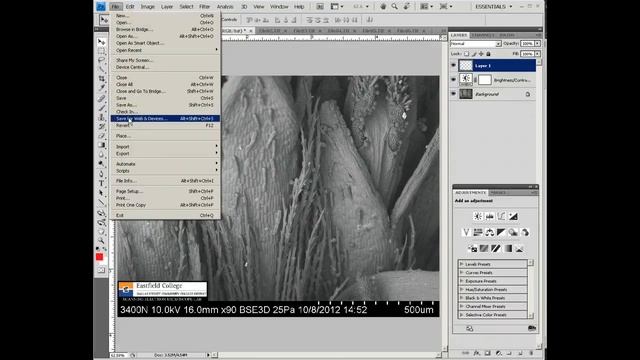640x360 pixels.
Task: Select the Eyedropper tool
Action: 101,87
